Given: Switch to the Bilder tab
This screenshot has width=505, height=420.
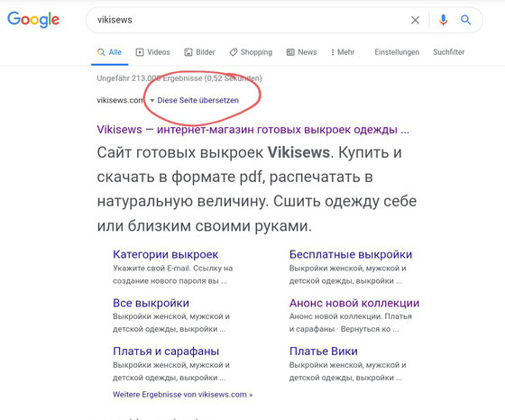Looking at the screenshot, I should (x=199, y=52).
